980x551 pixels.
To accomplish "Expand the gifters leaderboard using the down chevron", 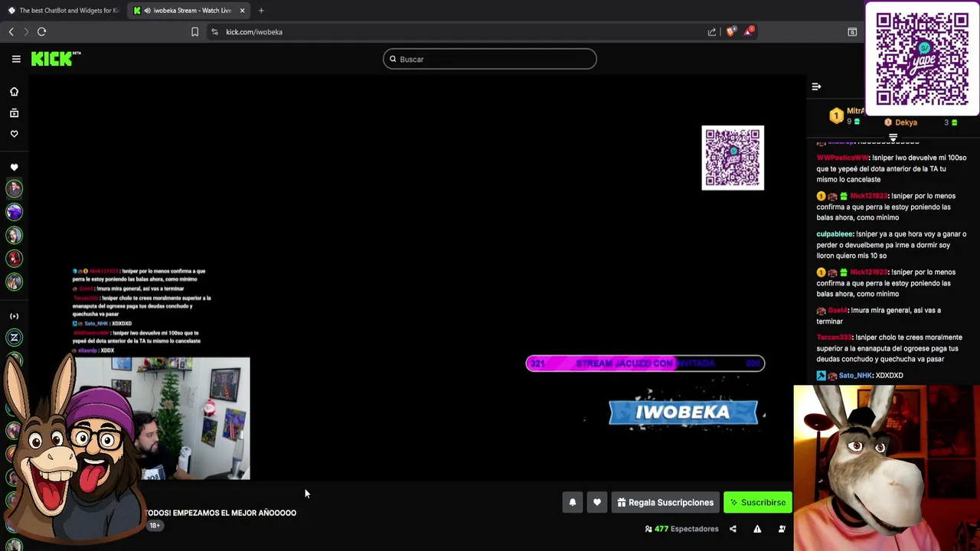I will pos(893,138).
